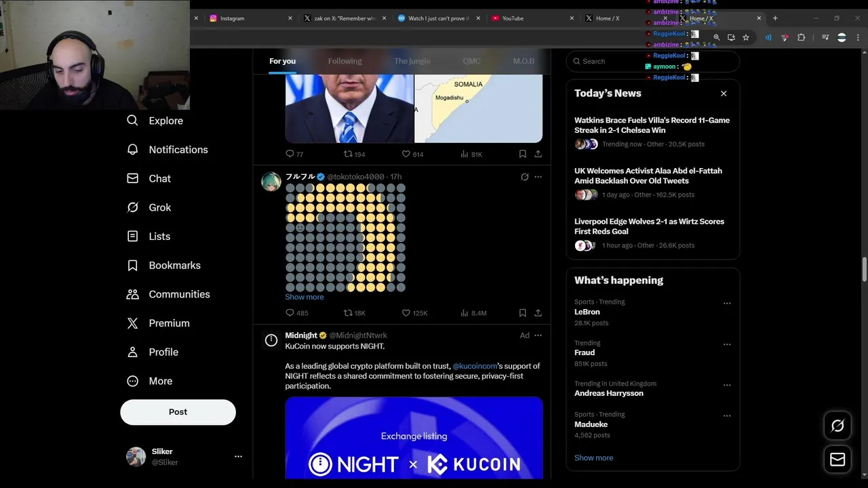Switch to the For you tab
The height and width of the screenshot is (488, 868).
coord(282,61)
